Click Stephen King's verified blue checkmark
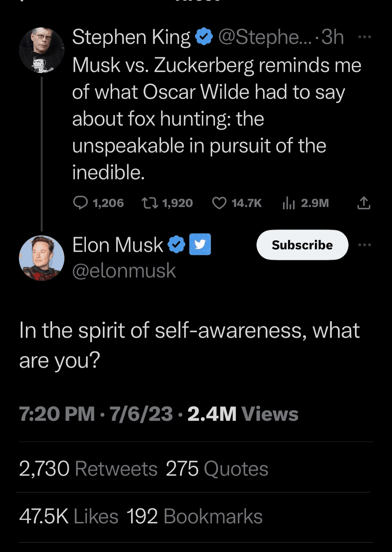This screenshot has width=392, height=552. [204, 37]
